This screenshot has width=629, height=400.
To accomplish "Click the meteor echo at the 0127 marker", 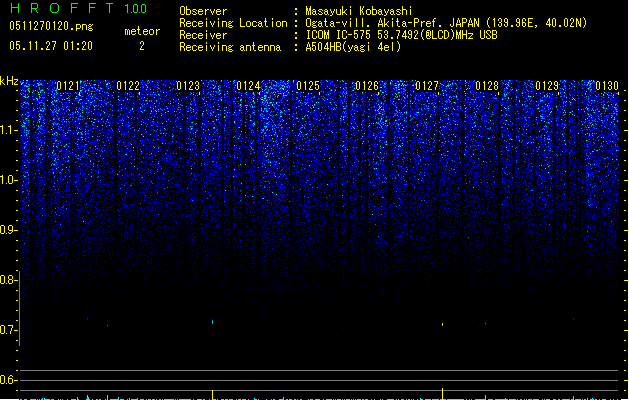I will [442, 324].
